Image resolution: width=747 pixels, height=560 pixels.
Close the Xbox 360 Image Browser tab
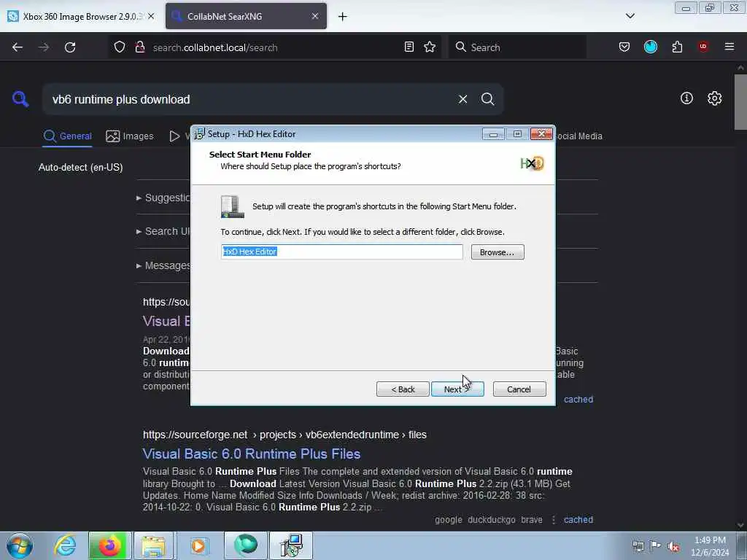tap(151, 16)
